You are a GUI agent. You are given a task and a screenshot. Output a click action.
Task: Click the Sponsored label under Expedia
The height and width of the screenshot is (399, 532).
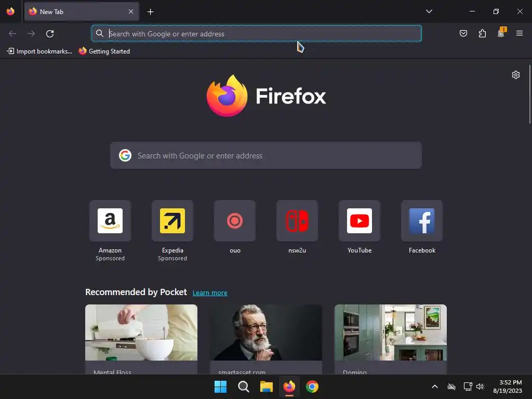click(172, 259)
